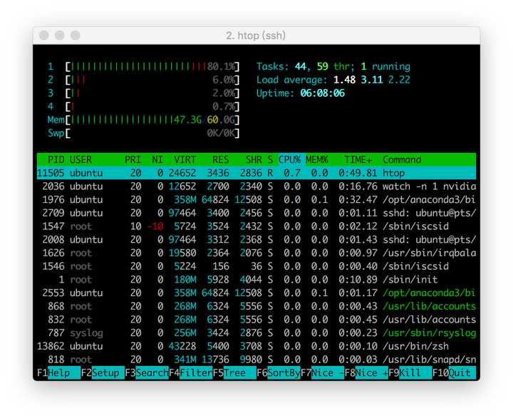Click syslog user name in PID 787 row
Image resolution: width=513 pixels, height=420 pixels.
(x=86, y=332)
